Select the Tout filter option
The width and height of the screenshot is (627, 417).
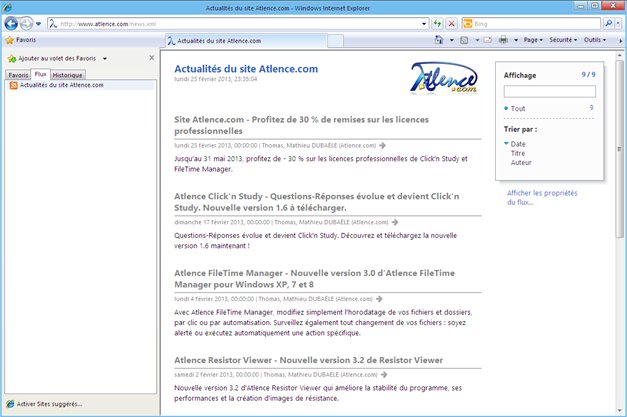coord(518,108)
